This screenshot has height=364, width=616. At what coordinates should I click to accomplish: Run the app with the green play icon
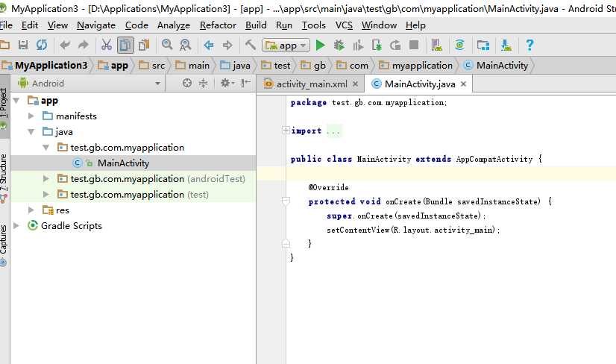click(x=321, y=45)
